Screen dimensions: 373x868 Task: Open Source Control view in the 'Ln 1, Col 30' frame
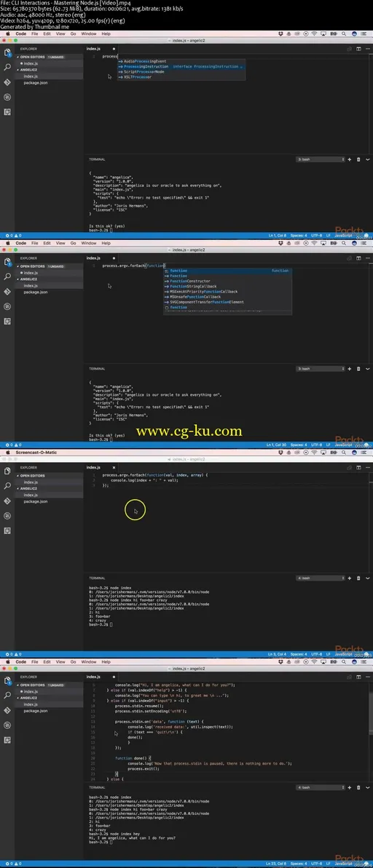click(7, 291)
